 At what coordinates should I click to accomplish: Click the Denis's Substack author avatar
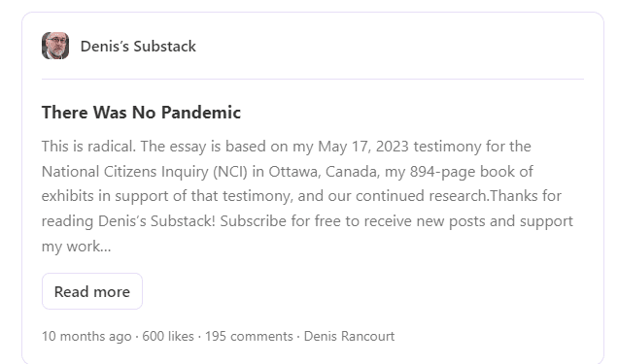point(55,46)
